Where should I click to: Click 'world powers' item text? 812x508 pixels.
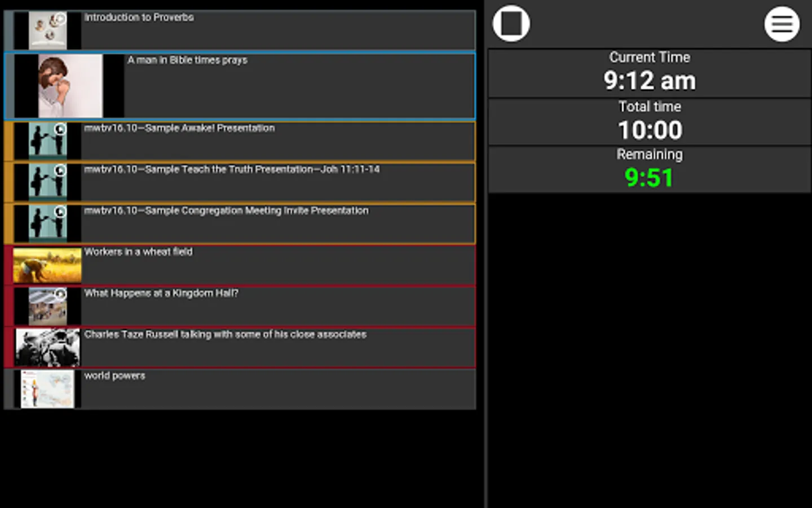point(114,376)
